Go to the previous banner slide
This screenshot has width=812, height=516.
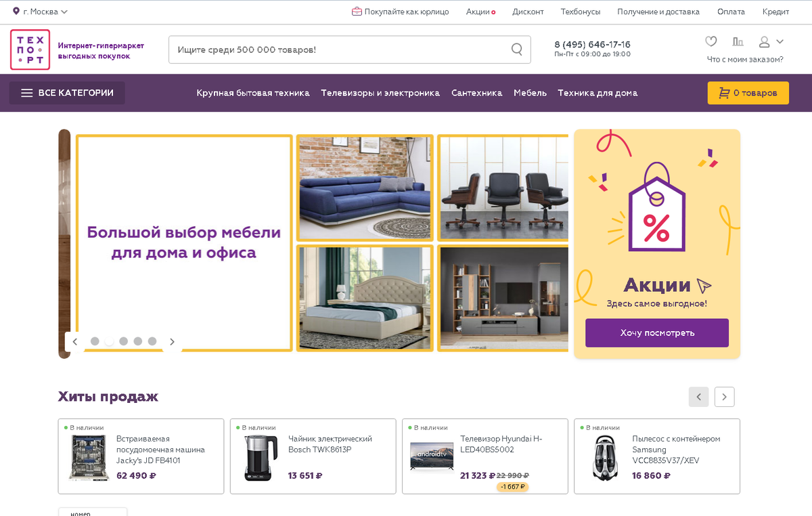tap(75, 341)
